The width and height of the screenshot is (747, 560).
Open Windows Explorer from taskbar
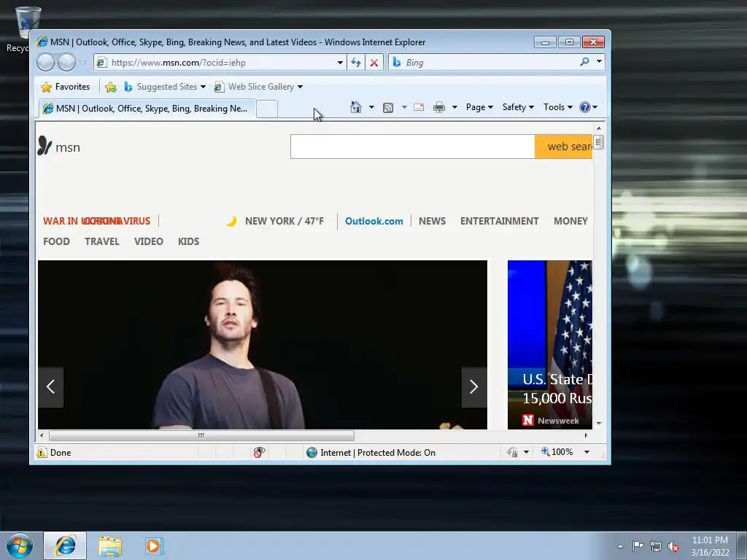pos(110,546)
